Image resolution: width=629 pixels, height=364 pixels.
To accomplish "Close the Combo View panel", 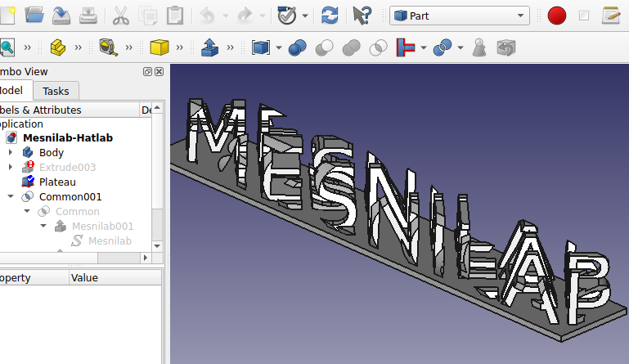I will pyautogui.click(x=159, y=71).
